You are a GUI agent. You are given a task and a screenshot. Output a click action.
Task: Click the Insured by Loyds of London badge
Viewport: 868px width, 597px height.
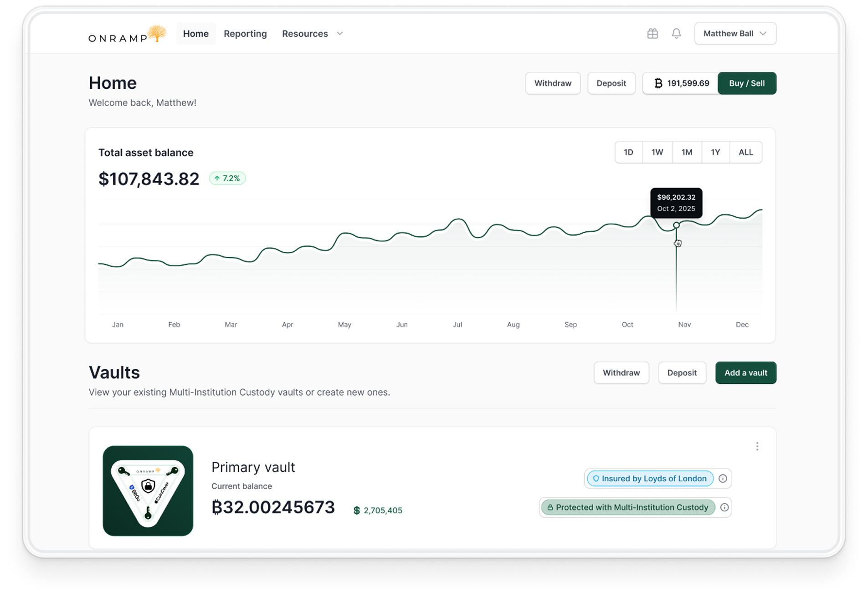[x=650, y=479]
